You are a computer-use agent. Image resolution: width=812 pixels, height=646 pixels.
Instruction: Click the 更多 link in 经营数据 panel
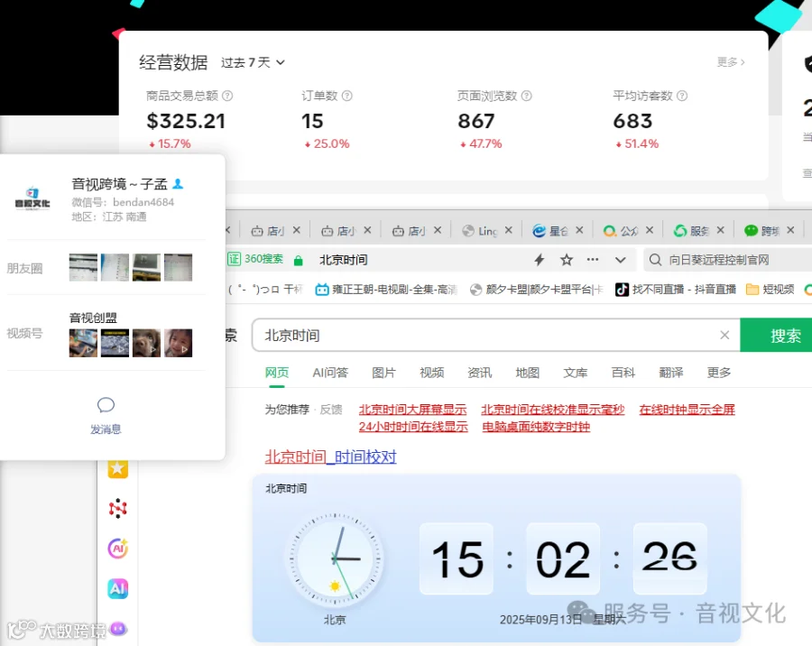tap(731, 62)
